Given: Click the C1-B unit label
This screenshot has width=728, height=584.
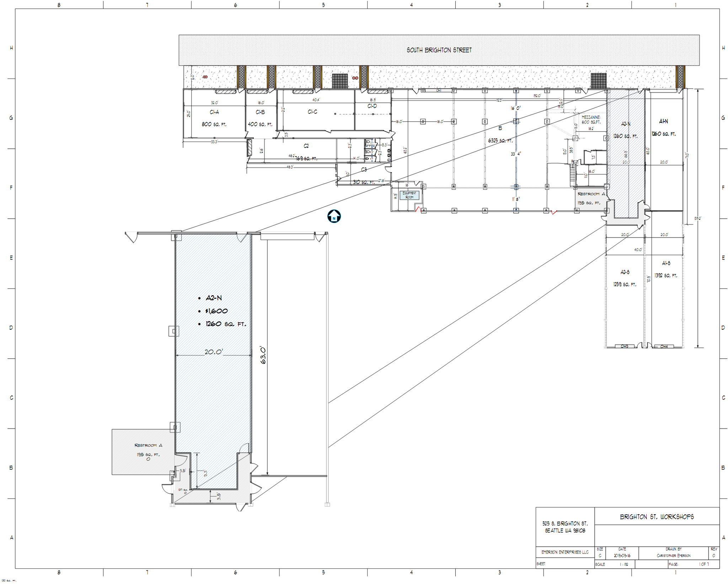Looking at the screenshot, I should point(260,112).
